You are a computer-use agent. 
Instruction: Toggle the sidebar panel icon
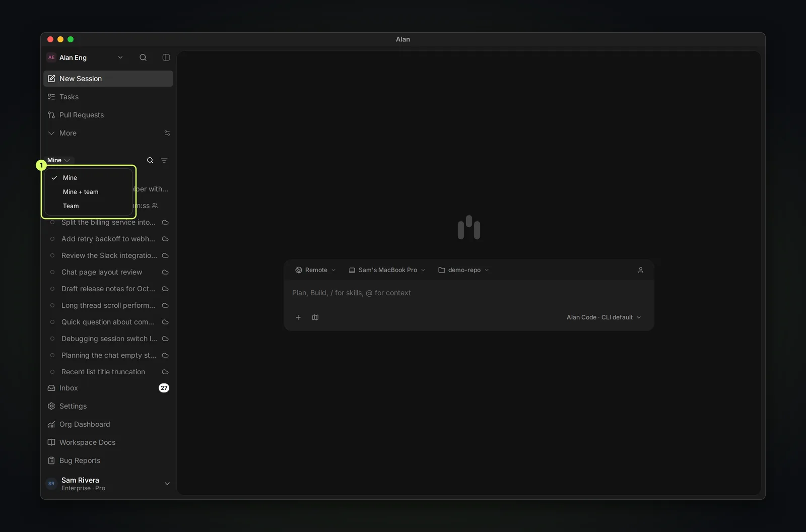166,57
